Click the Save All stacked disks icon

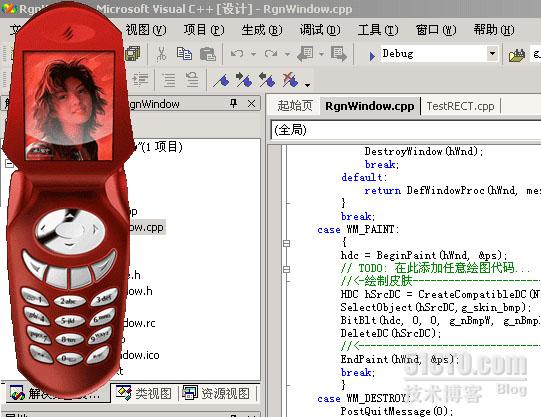132,54
